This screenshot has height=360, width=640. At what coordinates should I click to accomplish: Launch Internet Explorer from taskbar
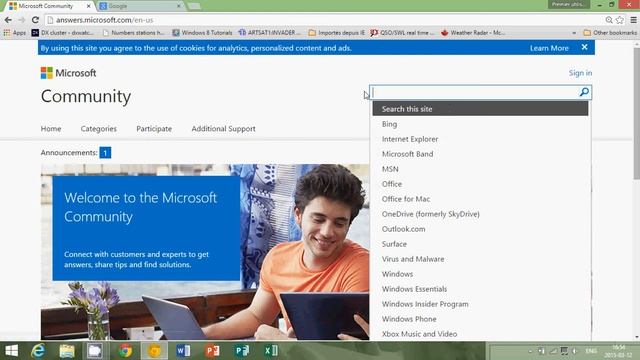[38, 351]
